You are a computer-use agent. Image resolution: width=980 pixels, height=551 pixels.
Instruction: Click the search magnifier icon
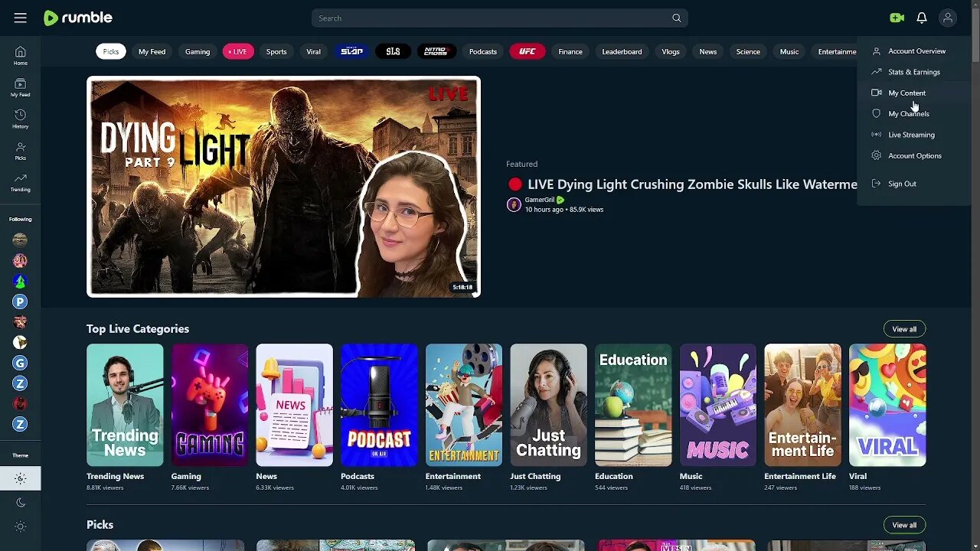677,18
